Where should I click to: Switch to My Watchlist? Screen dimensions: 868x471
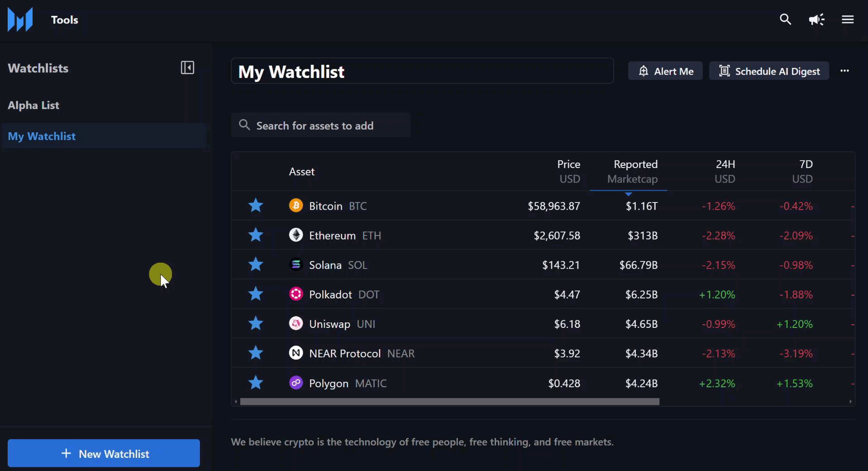(x=42, y=136)
